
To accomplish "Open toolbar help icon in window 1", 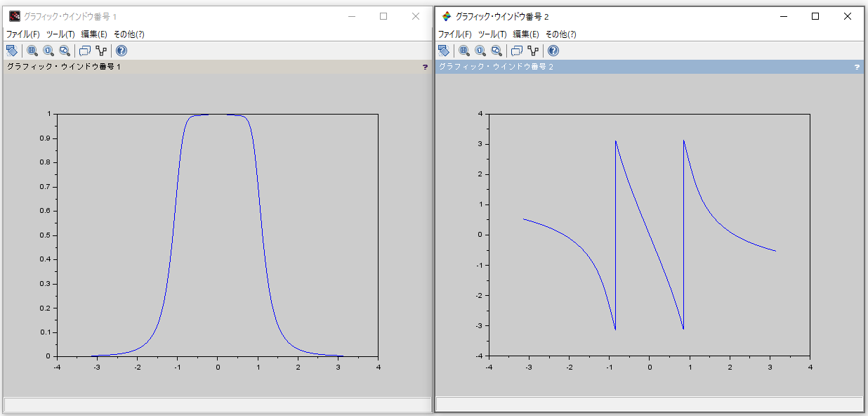I will pos(121,51).
